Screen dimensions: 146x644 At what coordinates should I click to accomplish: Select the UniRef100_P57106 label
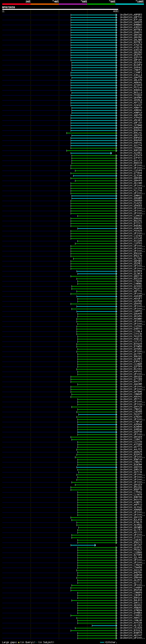[131, 87]
